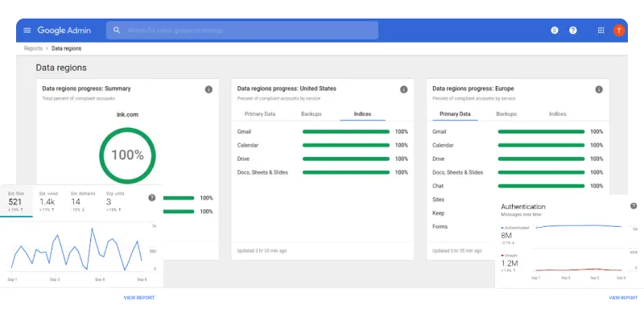Click Authentication card title
The image size is (644, 317).
(x=522, y=207)
